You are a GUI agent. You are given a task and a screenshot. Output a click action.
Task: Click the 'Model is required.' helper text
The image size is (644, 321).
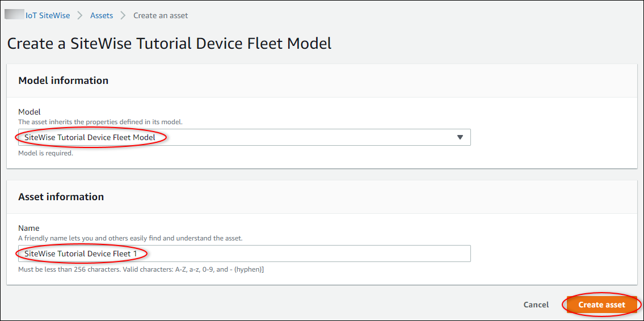click(46, 153)
